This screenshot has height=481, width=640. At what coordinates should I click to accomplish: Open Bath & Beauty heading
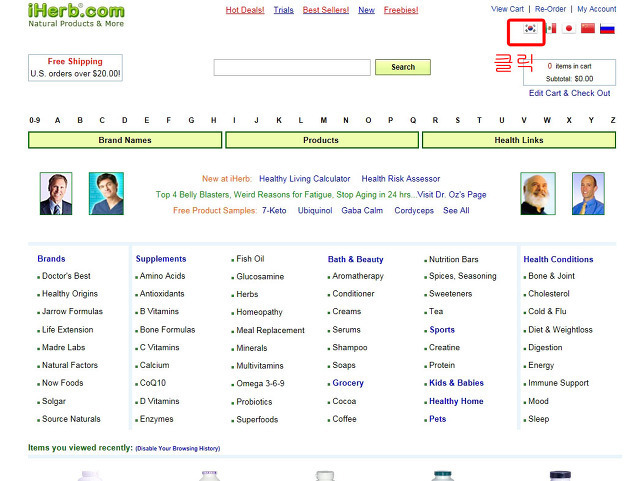click(x=356, y=260)
